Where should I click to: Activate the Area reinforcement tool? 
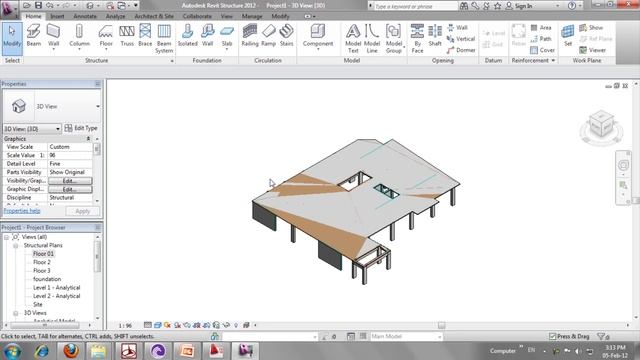pyautogui.click(x=541, y=27)
